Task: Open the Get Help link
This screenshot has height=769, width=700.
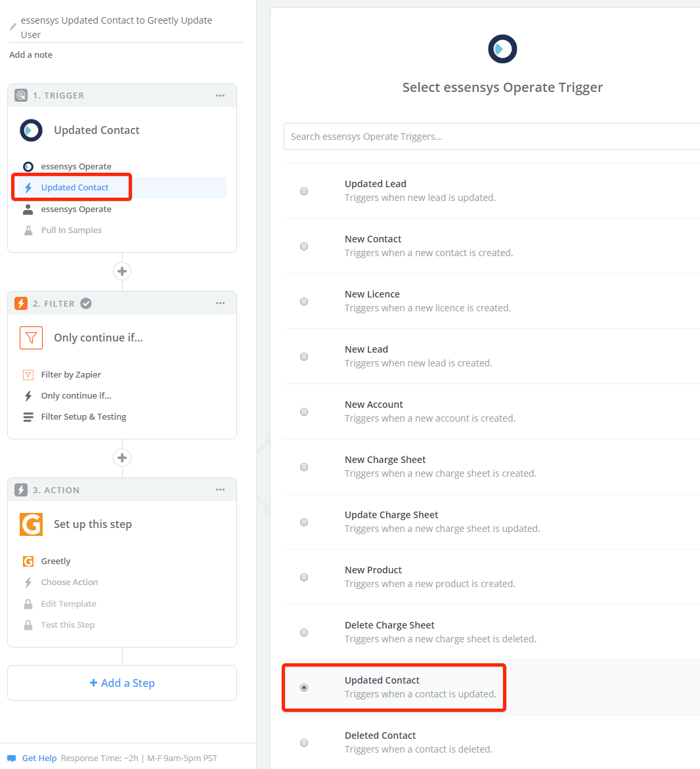Action: tap(39, 758)
